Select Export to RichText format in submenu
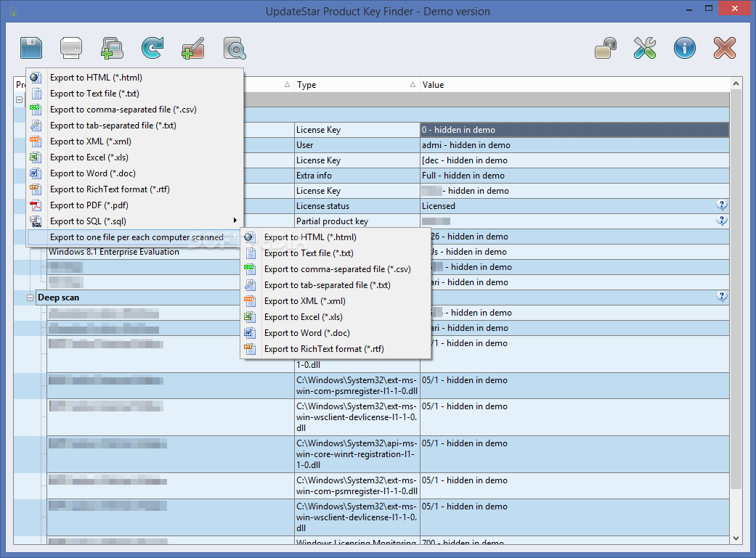 [x=335, y=349]
